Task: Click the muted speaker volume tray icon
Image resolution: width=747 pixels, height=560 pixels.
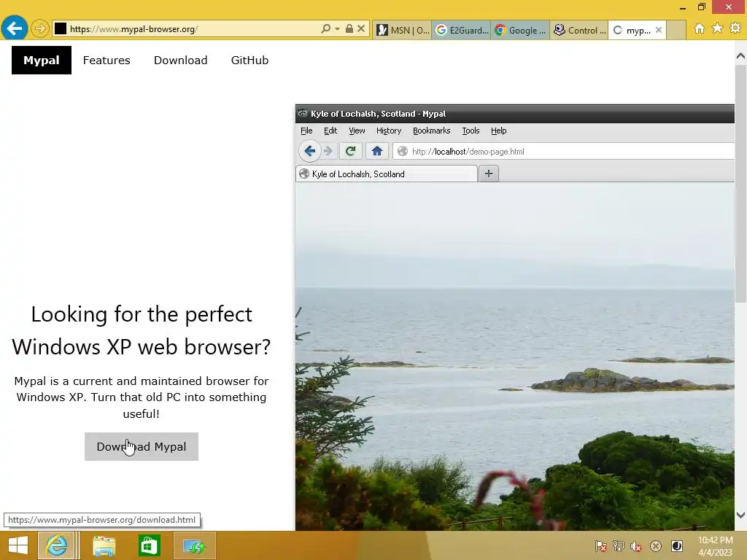Action: tap(636, 546)
